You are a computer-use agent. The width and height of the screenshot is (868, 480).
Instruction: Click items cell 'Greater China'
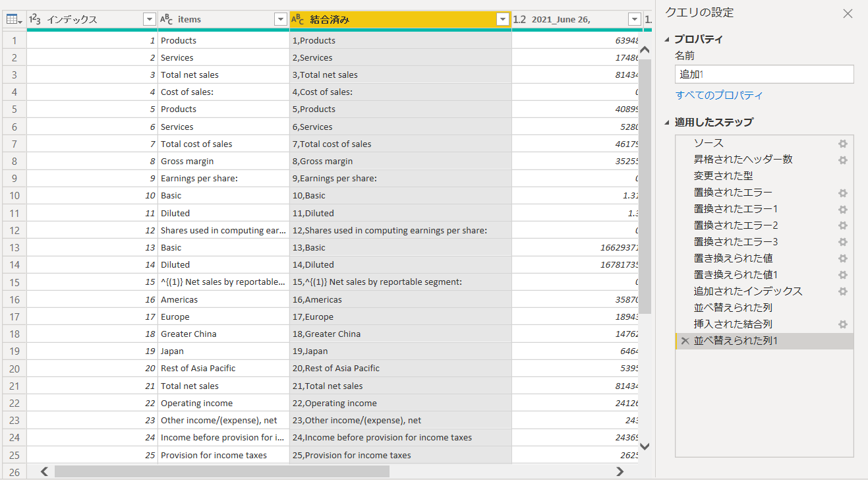click(x=223, y=334)
